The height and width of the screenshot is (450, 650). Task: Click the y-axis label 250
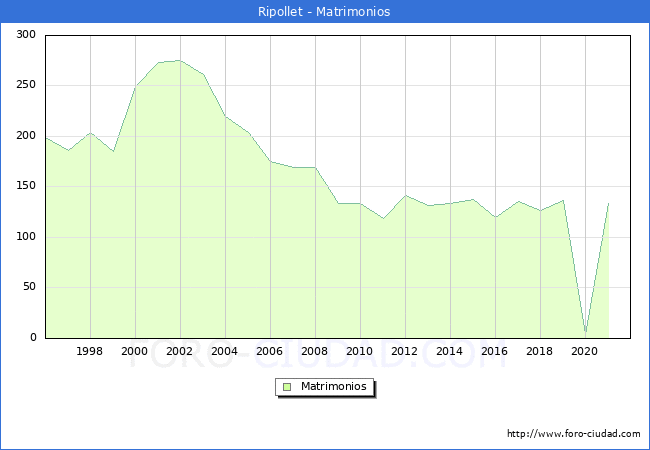click(26, 85)
